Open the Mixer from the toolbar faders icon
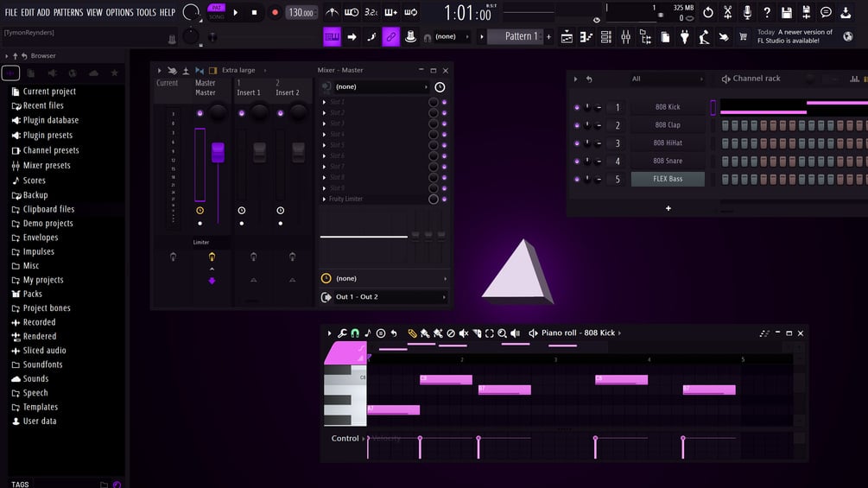This screenshot has height=488, width=868. click(625, 37)
